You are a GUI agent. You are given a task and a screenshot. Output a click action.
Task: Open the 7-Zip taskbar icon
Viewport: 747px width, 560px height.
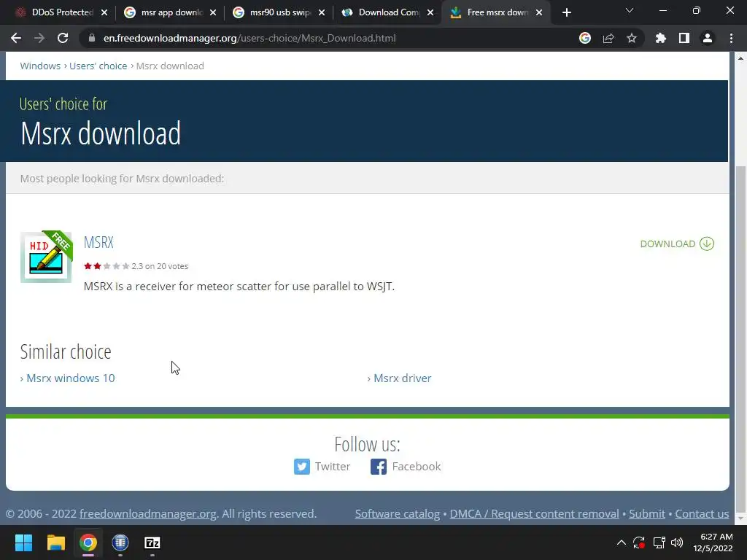tap(152, 542)
